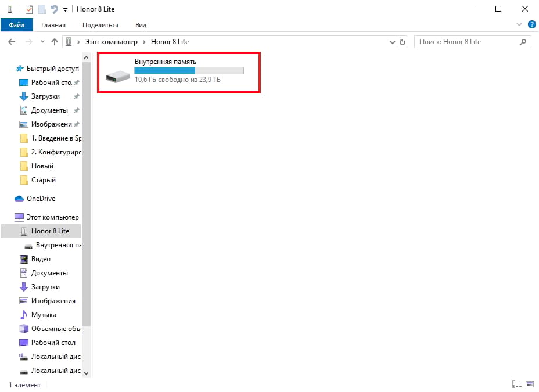Click the Properties icon in quick access toolbar

pos(28,9)
